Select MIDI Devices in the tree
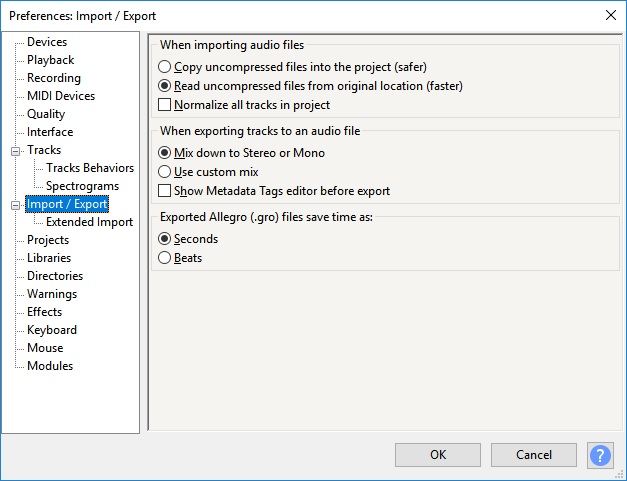The image size is (627, 481). coord(61,96)
